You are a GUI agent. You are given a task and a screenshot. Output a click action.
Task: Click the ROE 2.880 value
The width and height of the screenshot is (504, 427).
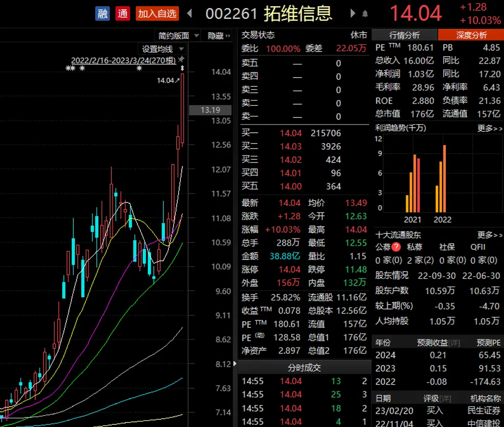click(423, 101)
